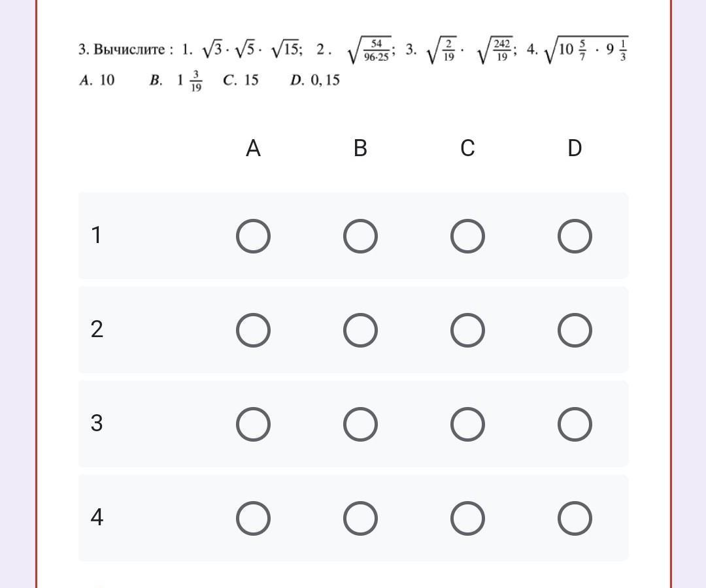The width and height of the screenshot is (706, 588).
Task: Choose answer A in row 2
Action: point(253,330)
